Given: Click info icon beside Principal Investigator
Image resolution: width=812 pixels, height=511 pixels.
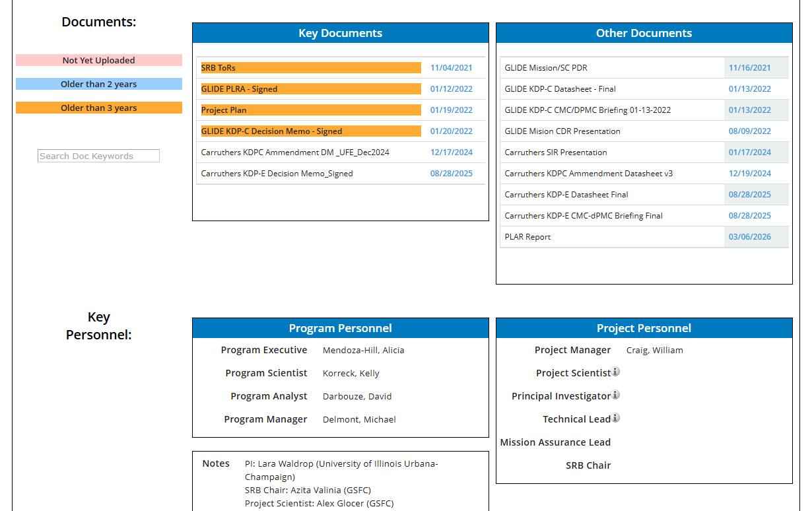Looking at the screenshot, I should pyautogui.click(x=615, y=395).
